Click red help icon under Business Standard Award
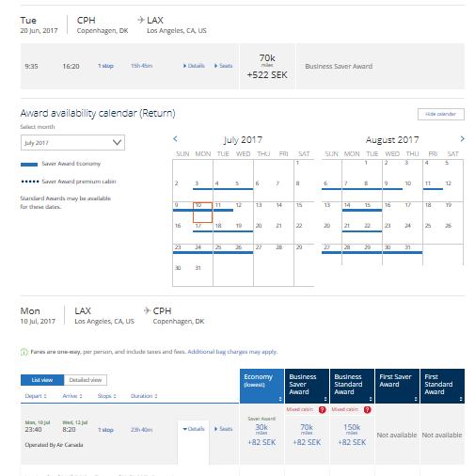This screenshot has width=475, height=476. coord(367,410)
